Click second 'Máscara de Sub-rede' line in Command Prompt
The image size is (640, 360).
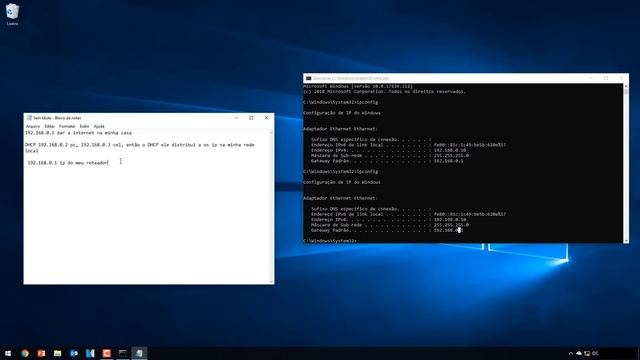(389, 225)
